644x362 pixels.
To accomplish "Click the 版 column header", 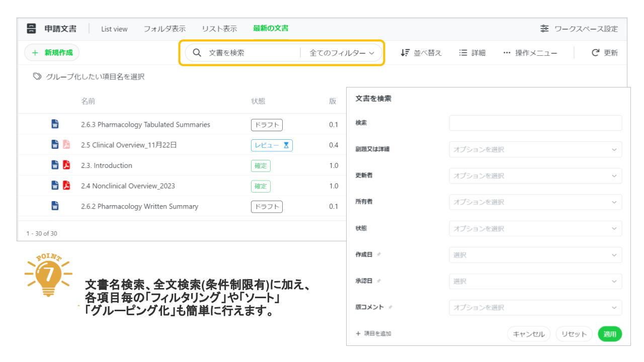I will (333, 101).
